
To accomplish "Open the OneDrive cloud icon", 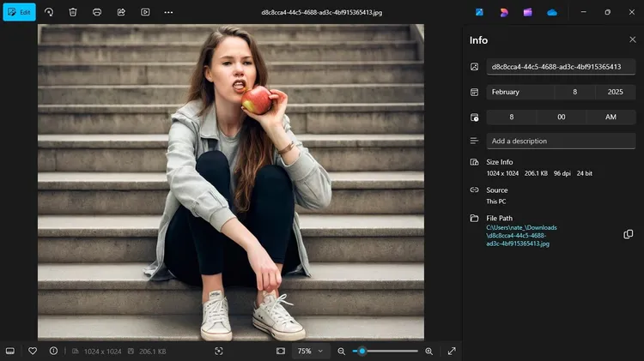I will 552,13.
